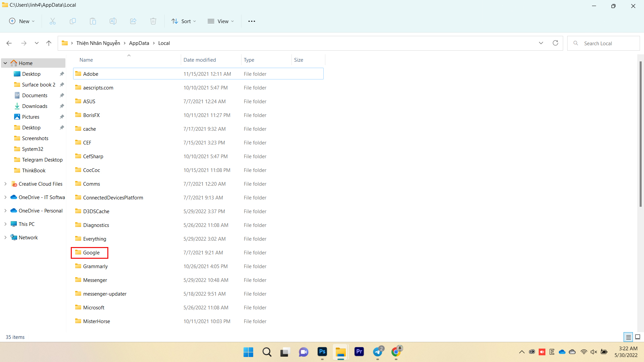The width and height of the screenshot is (644, 362).
Task: Select the Adobe folder
Action: pyautogui.click(x=198, y=74)
